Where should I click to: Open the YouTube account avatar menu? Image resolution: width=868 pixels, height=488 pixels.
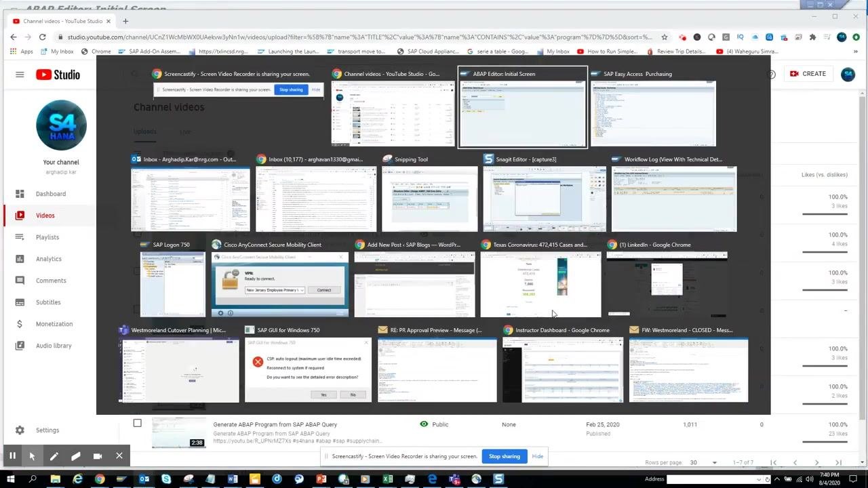coord(848,75)
